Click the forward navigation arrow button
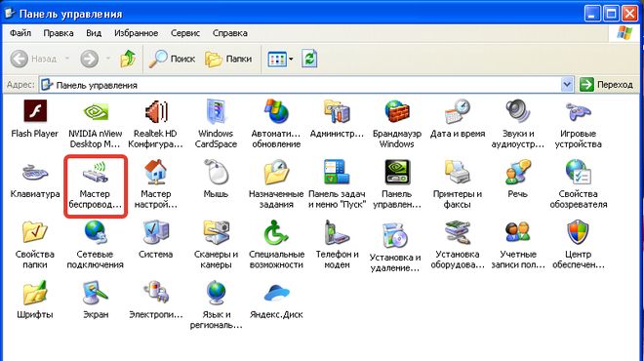The width and height of the screenshot is (644, 361). pyautogui.click(x=89, y=60)
